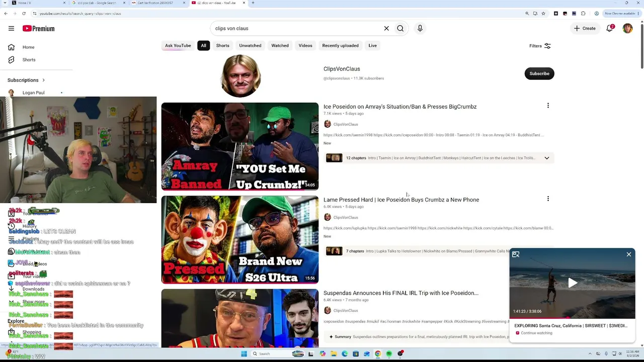
Task: Seek on the miniplayer progress bar
Action: pos(573,318)
